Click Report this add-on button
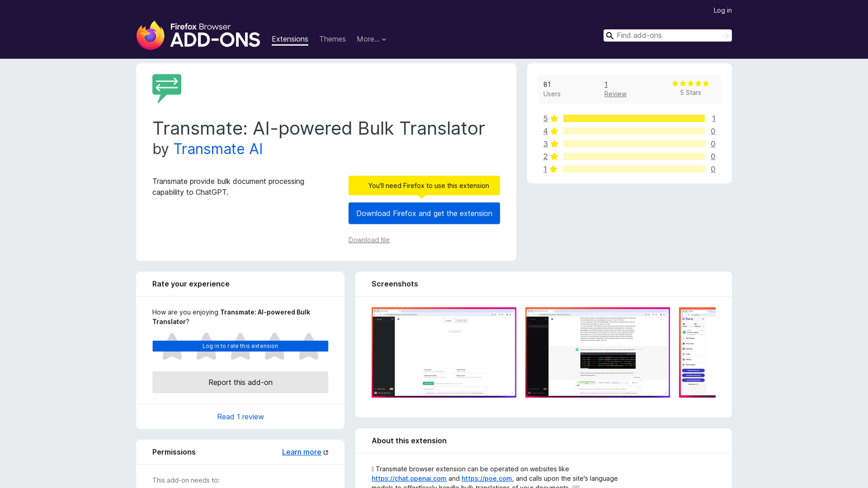The height and width of the screenshot is (488, 868). [240, 382]
